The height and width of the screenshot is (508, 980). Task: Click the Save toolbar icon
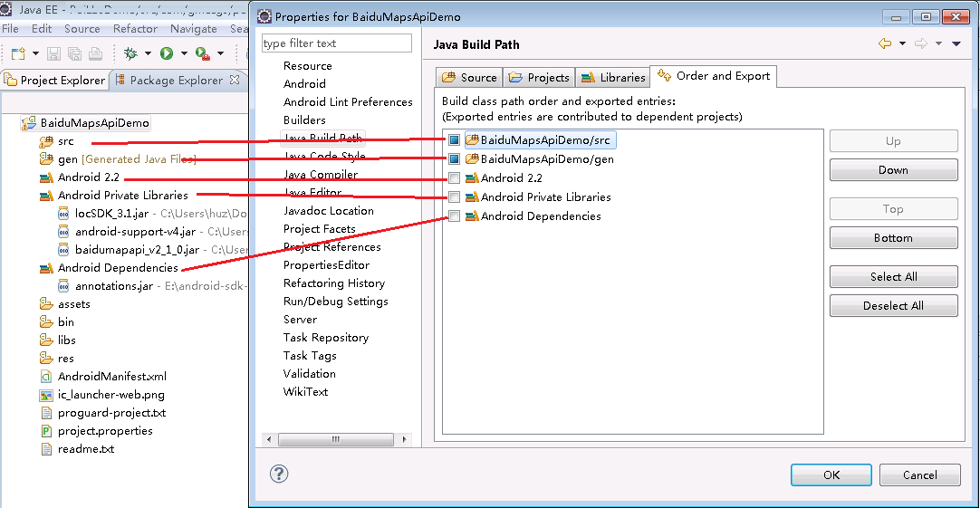coord(53,53)
